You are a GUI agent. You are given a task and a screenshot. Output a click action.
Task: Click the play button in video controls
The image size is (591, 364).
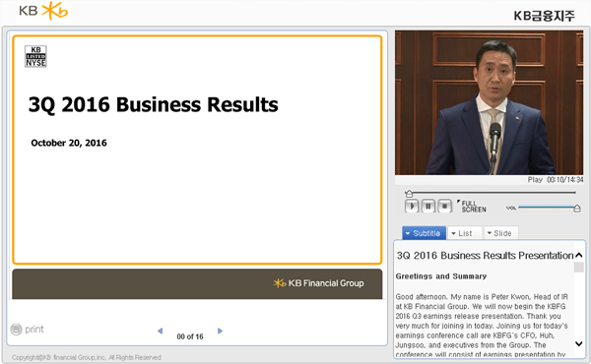(412, 207)
